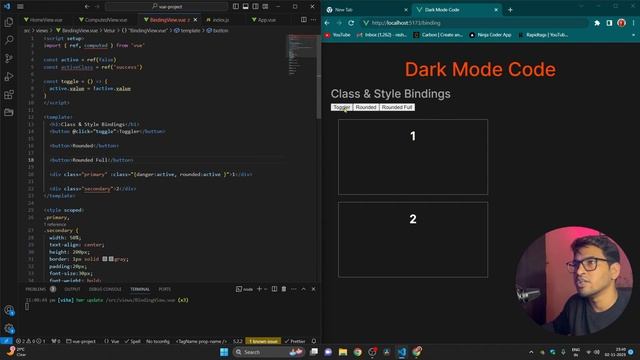The image size is (640, 360).
Task: Open the Search view in activity bar
Action: (9, 40)
